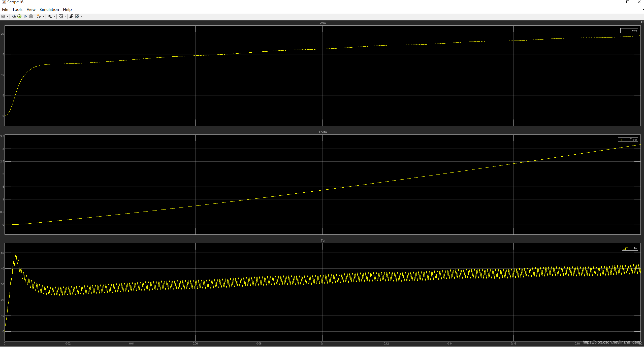Toggle Wm signal in the legend

(629, 31)
